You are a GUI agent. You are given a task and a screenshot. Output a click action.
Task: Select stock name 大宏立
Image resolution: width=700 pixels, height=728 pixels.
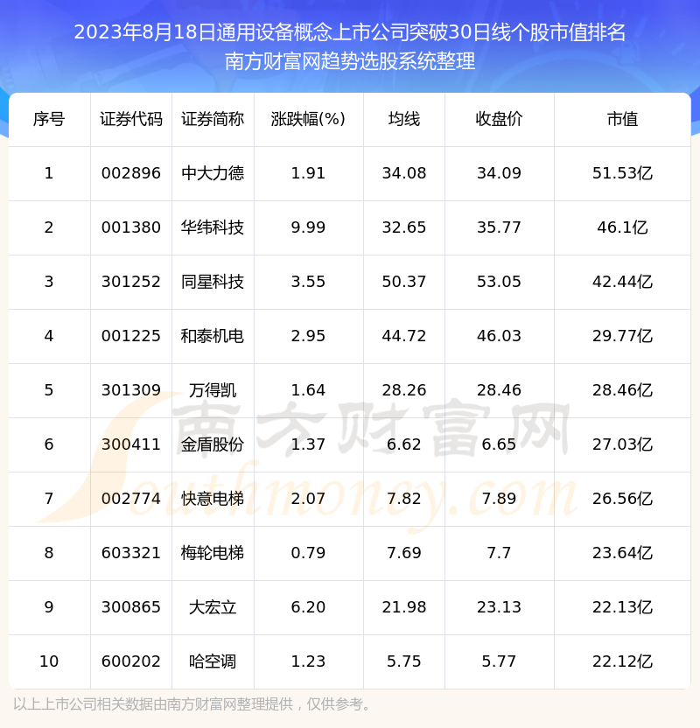tap(213, 607)
